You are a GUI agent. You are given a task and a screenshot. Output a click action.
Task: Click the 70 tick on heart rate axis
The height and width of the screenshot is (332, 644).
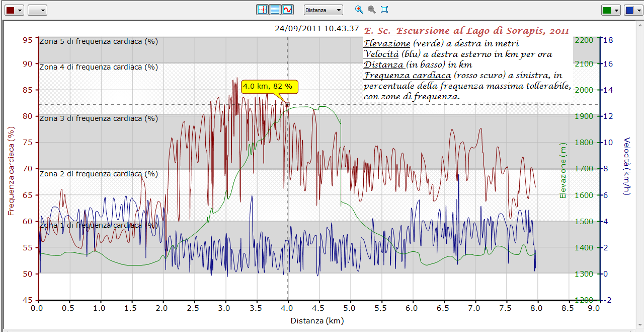[x=28, y=169]
